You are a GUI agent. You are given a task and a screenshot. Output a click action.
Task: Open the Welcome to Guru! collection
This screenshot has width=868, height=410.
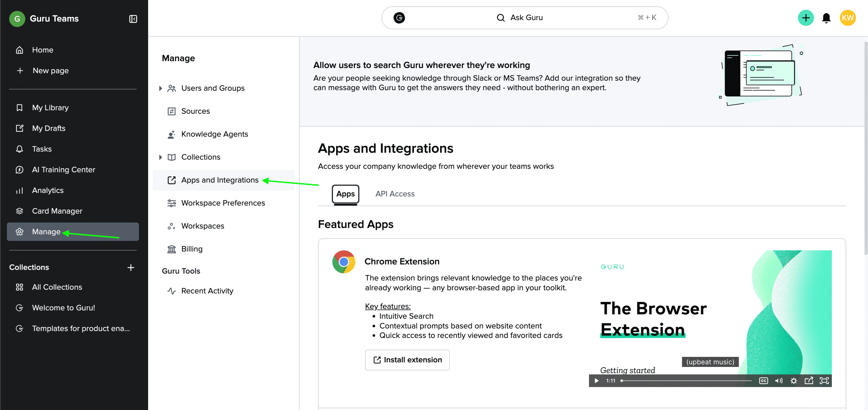click(x=63, y=308)
